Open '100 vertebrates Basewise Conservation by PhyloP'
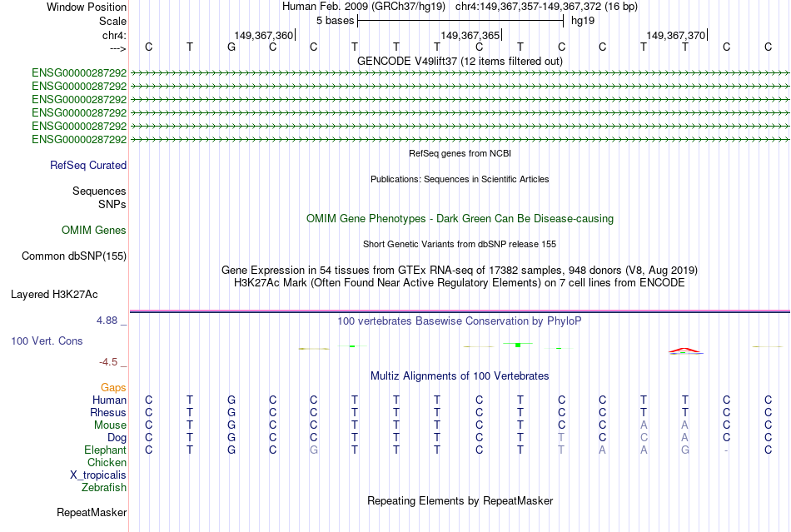The width and height of the screenshot is (791, 532). tap(460, 321)
